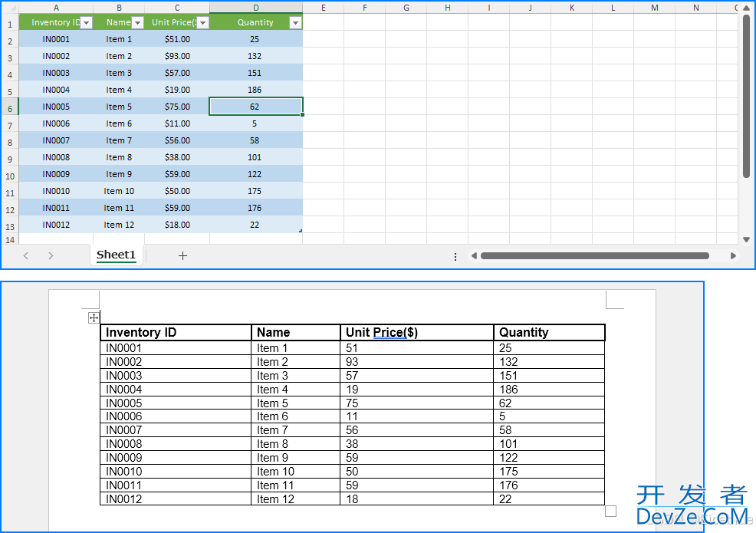The image size is (756, 533).
Task: Go to previous sheet arrow
Action: pyautogui.click(x=26, y=255)
